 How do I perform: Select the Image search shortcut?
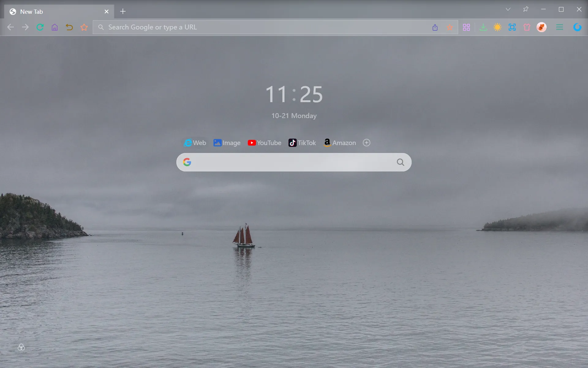tap(227, 143)
